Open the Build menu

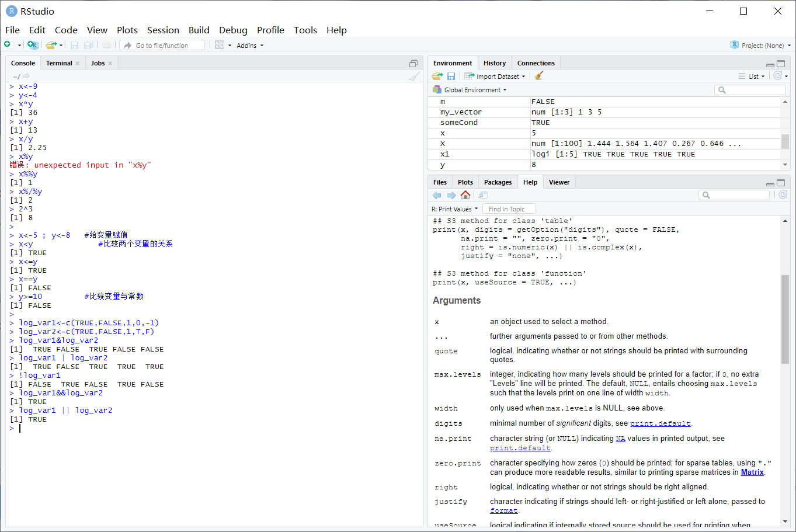point(199,30)
